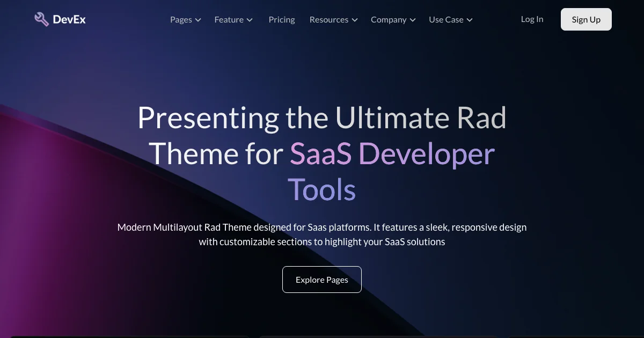
Task: Expand the Feature chevron arrow
Action: [x=250, y=20]
